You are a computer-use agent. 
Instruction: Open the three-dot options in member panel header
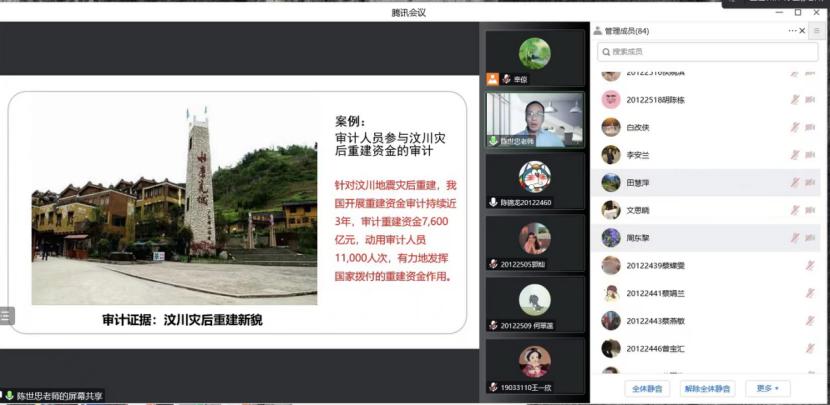[792, 31]
